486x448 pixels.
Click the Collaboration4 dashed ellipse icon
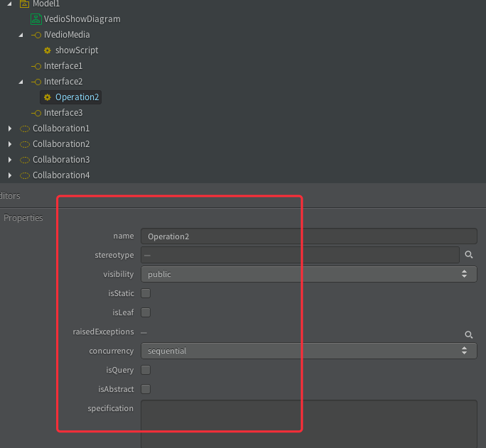coord(25,175)
